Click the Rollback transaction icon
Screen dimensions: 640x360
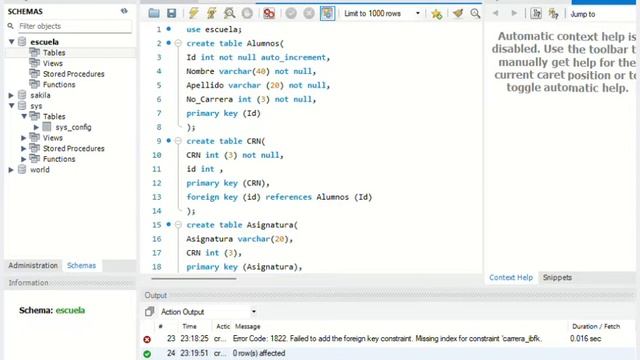(309, 13)
